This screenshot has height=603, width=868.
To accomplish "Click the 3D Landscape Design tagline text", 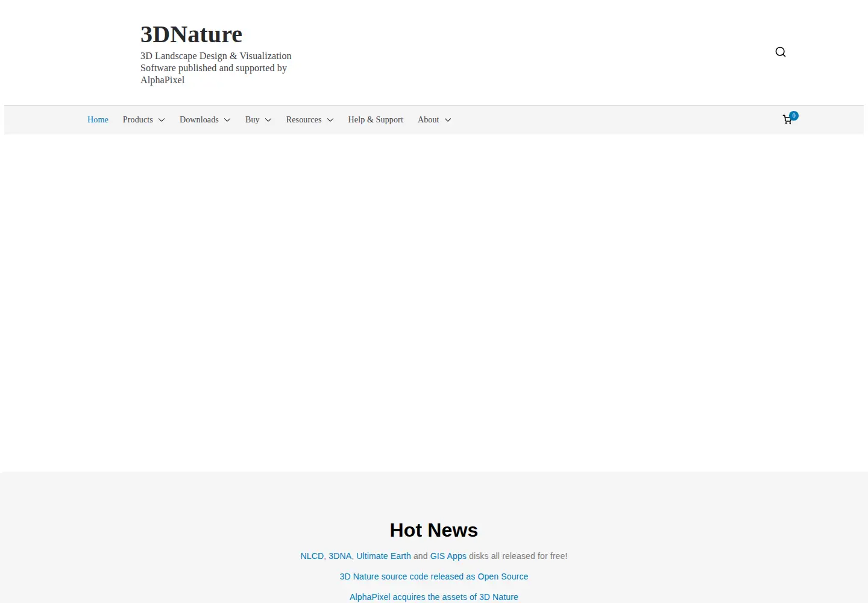I will coord(216,68).
